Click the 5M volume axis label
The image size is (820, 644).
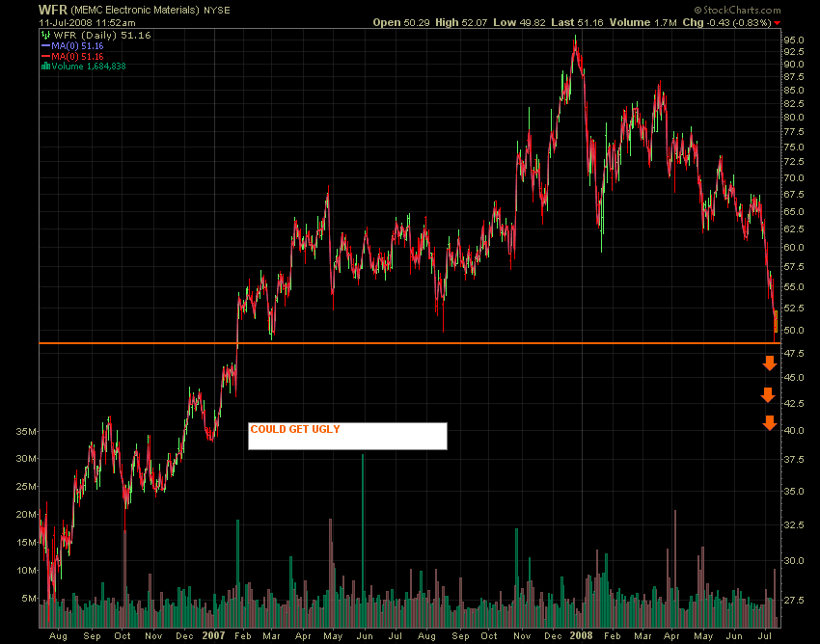click(x=29, y=598)
